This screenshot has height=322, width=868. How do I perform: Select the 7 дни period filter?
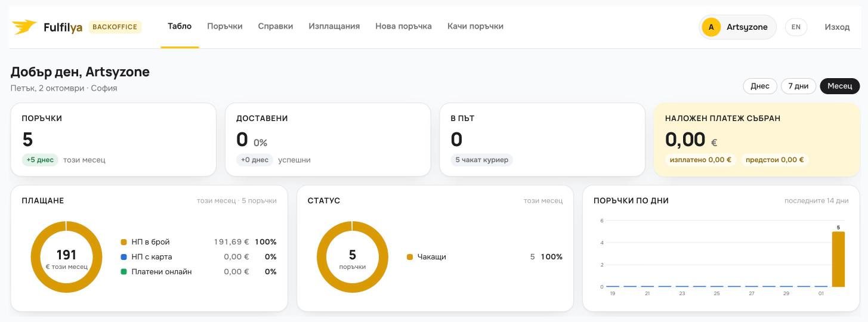point(798,86)
